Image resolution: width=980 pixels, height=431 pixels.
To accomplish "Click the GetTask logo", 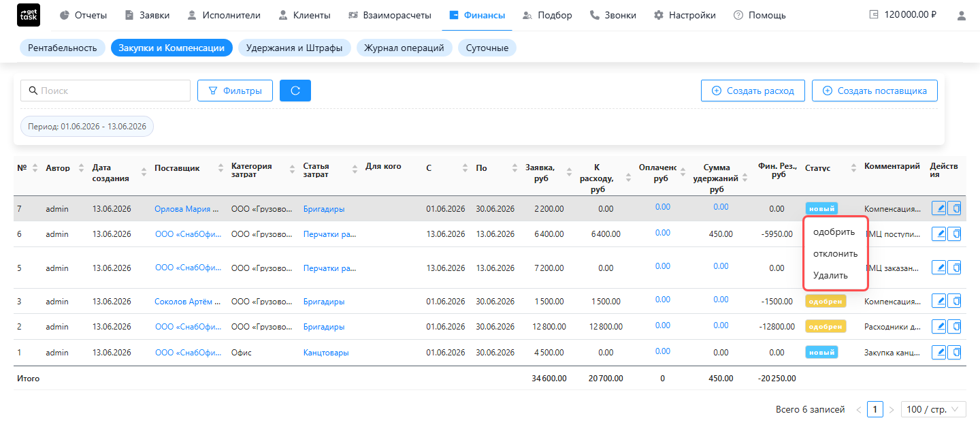I will point(28,15).
